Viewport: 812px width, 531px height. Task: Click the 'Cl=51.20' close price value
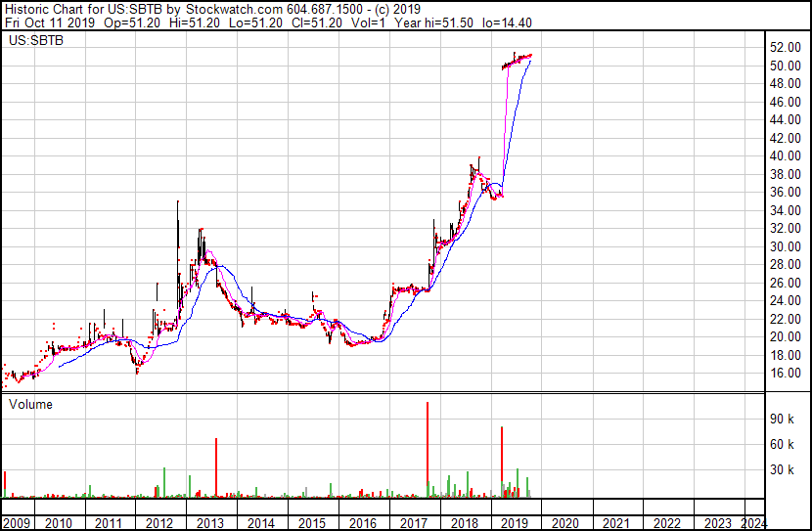[x=316, y=22]
